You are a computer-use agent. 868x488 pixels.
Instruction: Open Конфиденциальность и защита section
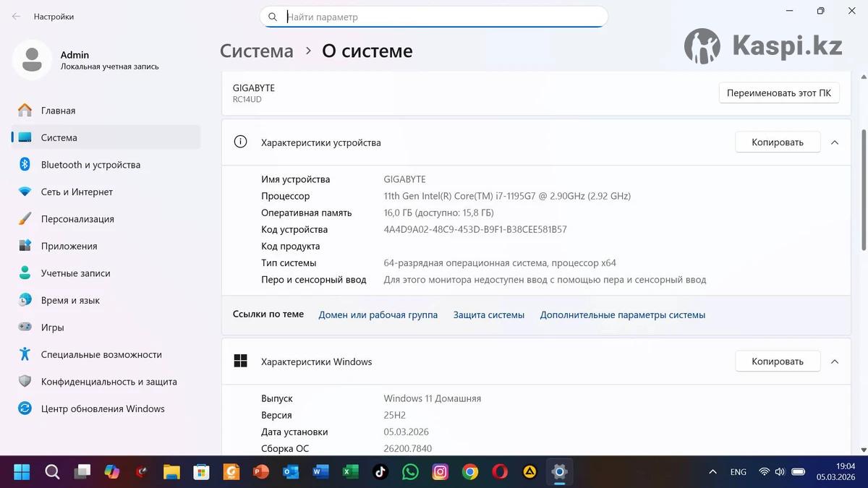109,382
